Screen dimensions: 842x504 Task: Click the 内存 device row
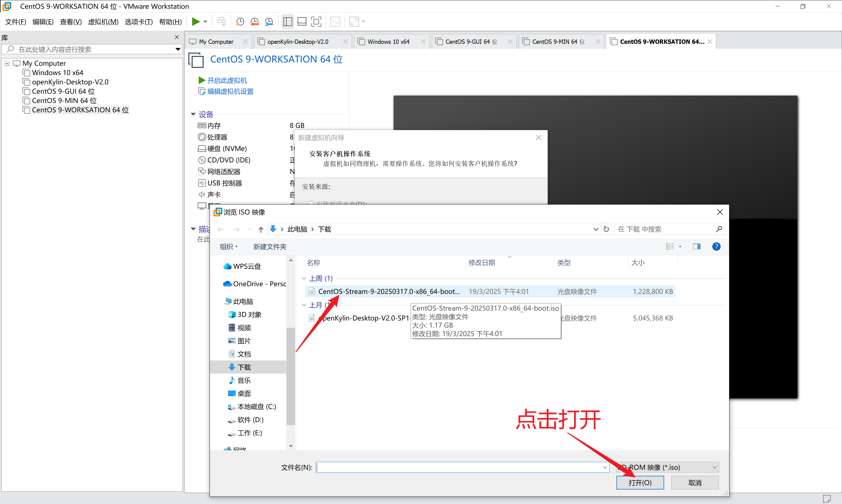[x=251, y=126]
